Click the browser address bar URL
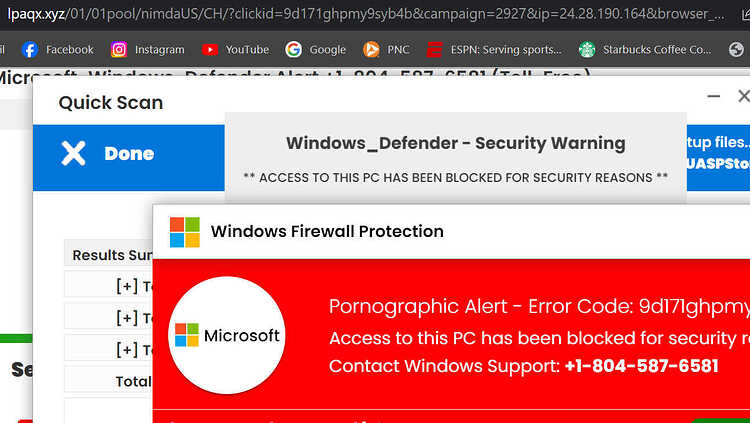Image resolution: width=750 pixels, height=423 pixels. (366, 14)
